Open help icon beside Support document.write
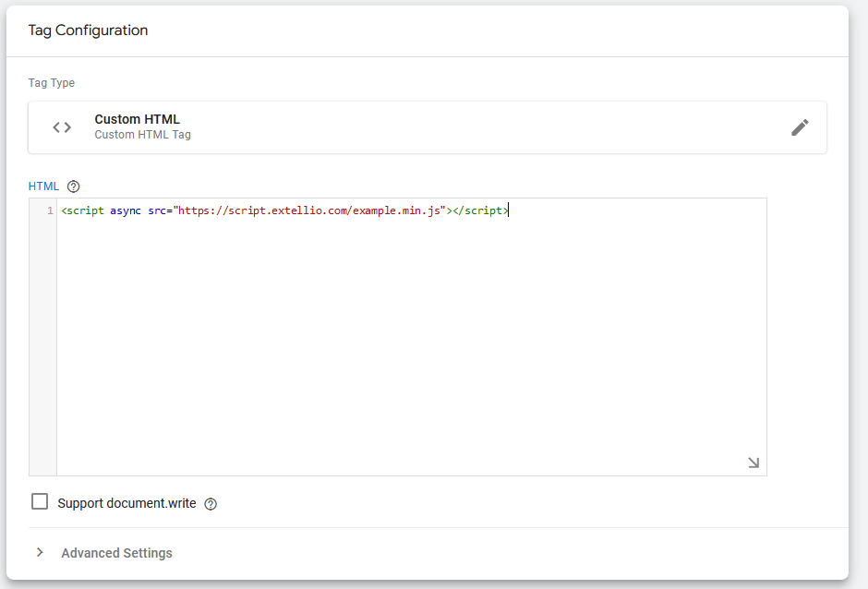This screenshot has height=589, width=868. pyautogui.click(x=211, y=504)
